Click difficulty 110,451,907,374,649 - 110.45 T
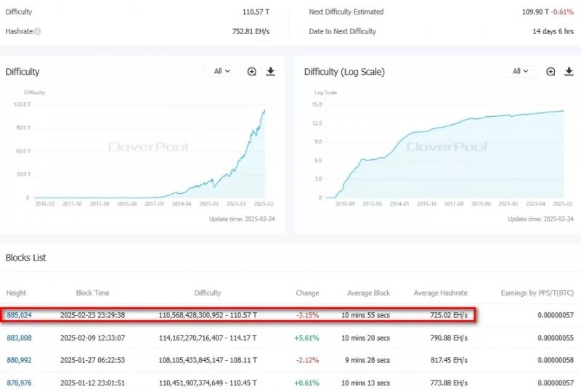This screenshot has width=581, height=392. coord(208,383)
